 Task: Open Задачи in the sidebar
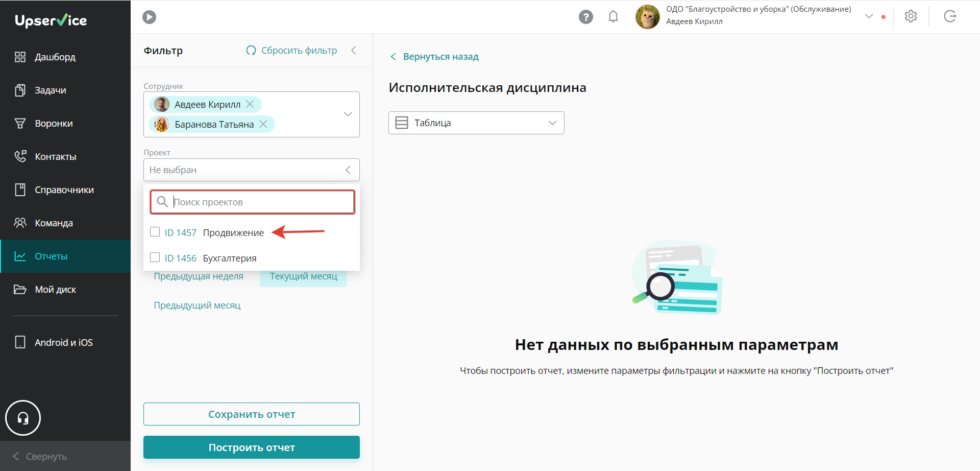point(65,90)
